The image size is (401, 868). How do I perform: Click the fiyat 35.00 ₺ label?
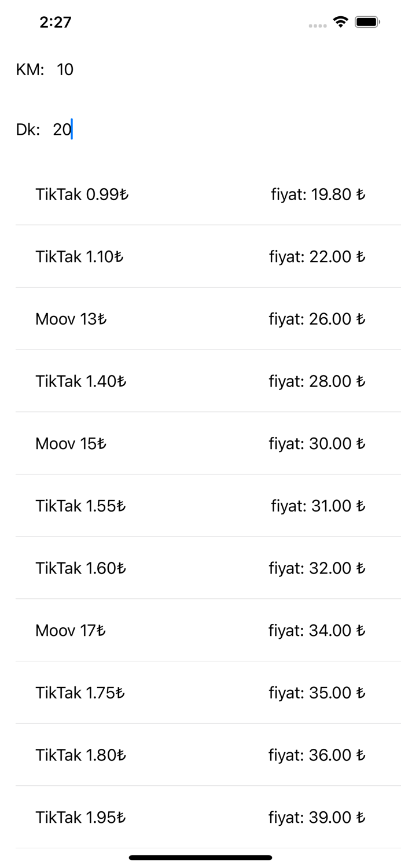pos(317,692)
